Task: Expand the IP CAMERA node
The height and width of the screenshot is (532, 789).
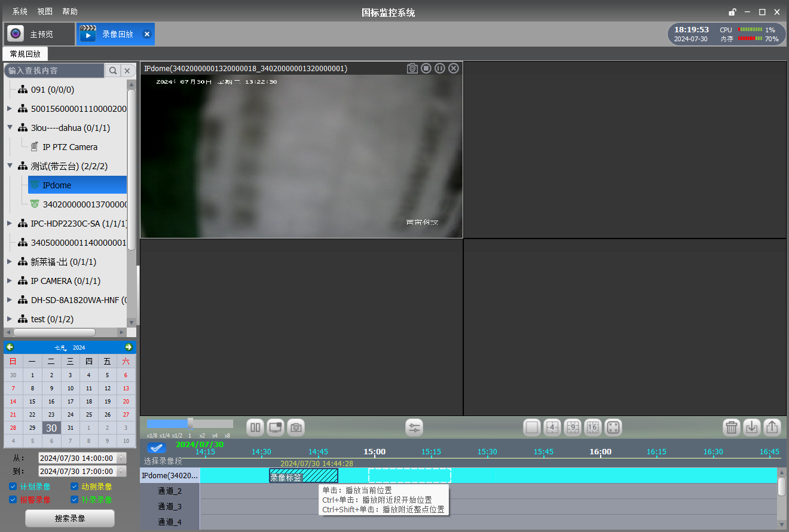Action: coord(10,281)
